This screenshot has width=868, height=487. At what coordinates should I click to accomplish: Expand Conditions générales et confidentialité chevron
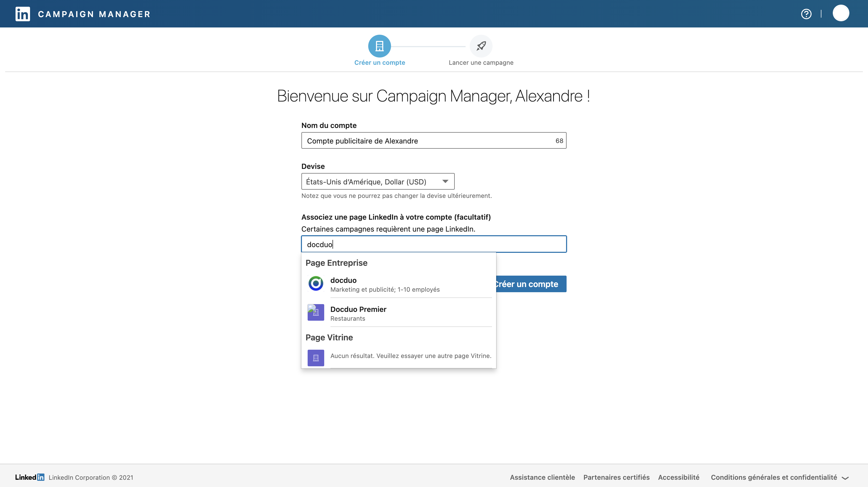pos(845,478)
